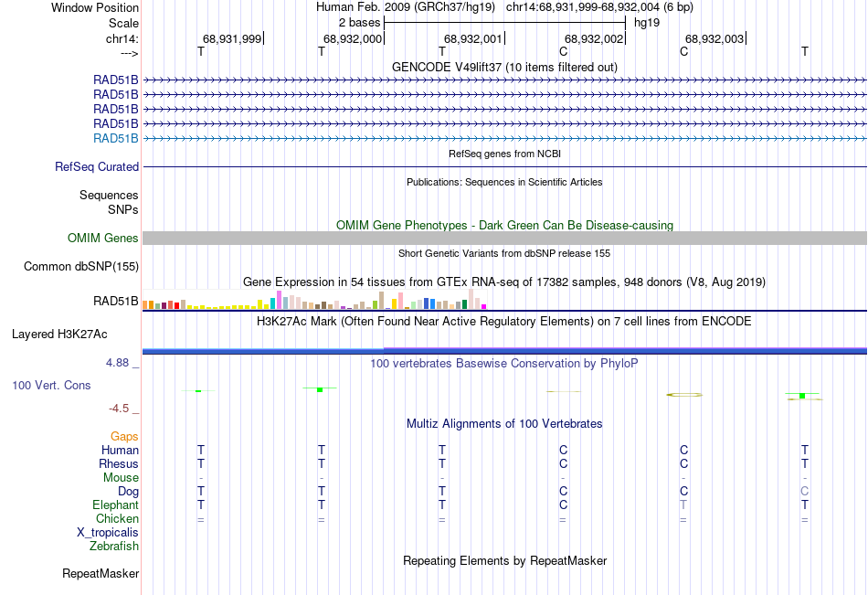Open the RefSeq genes from NCBI track title
The image size is (868, 595).
click(504, 154)
